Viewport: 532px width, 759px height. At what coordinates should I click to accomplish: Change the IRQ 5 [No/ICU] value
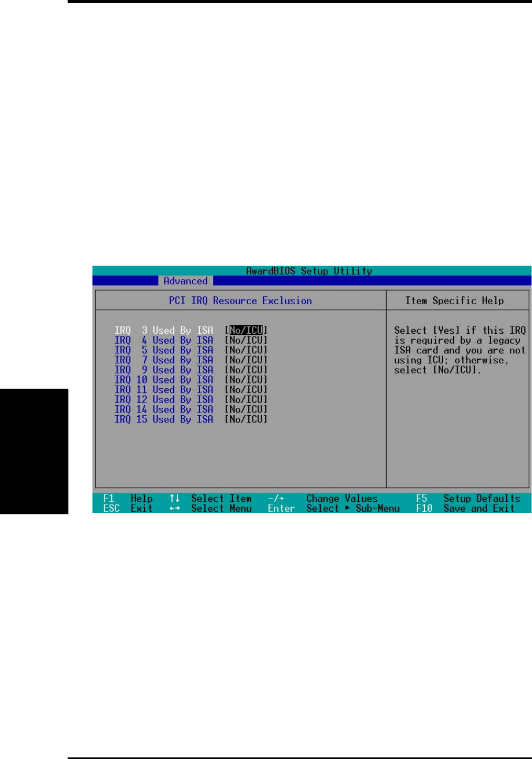tap(246, 350)
